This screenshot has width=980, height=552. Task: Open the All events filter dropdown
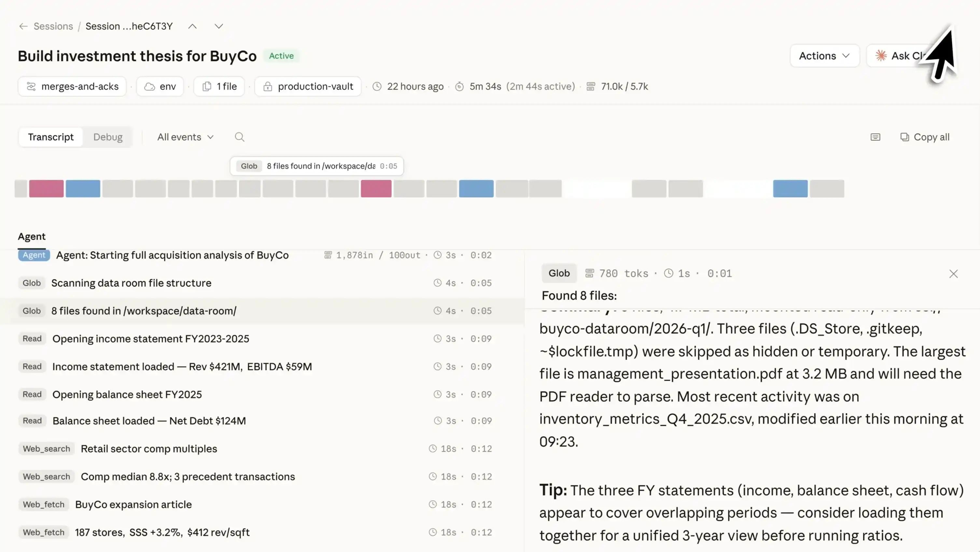(185, 137)
